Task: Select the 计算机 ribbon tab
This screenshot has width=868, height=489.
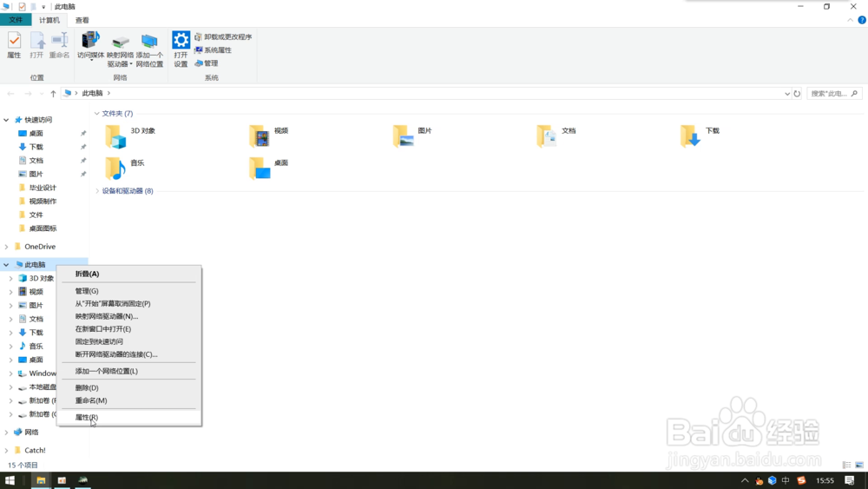Action: (x=49, y=20)
